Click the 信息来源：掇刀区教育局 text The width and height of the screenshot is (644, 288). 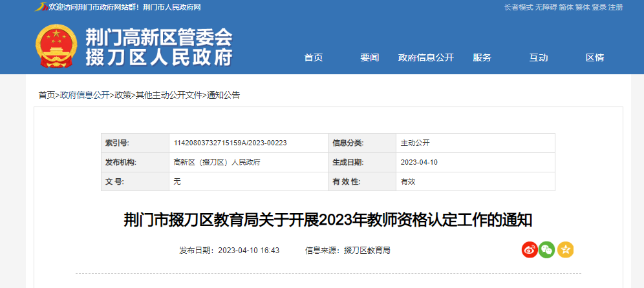click(x=347, y=251)
